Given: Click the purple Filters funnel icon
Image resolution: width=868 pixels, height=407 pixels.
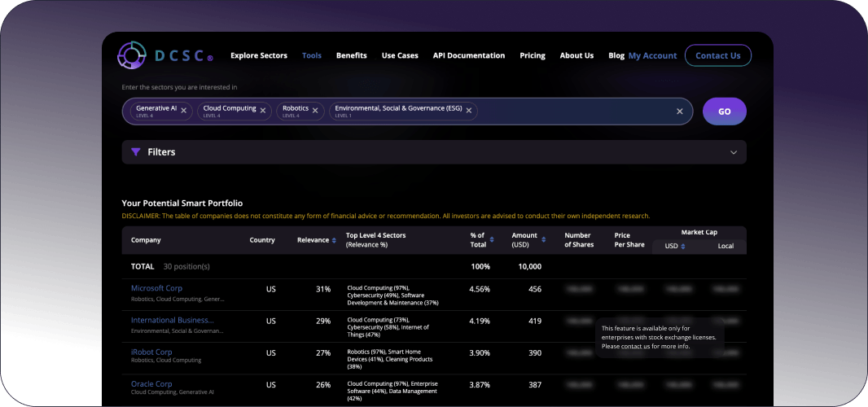Looking at the screenshot, I should coord(136,152).
